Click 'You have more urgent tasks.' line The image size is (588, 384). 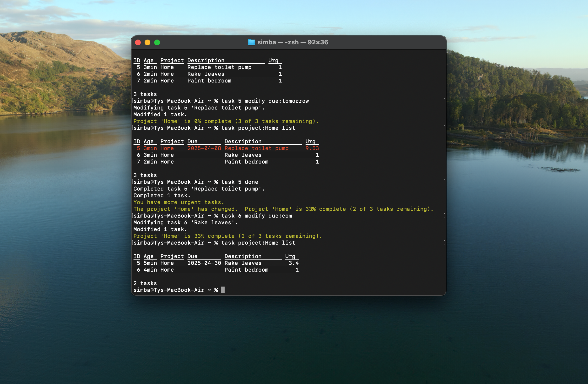click(x=179, y=202)
